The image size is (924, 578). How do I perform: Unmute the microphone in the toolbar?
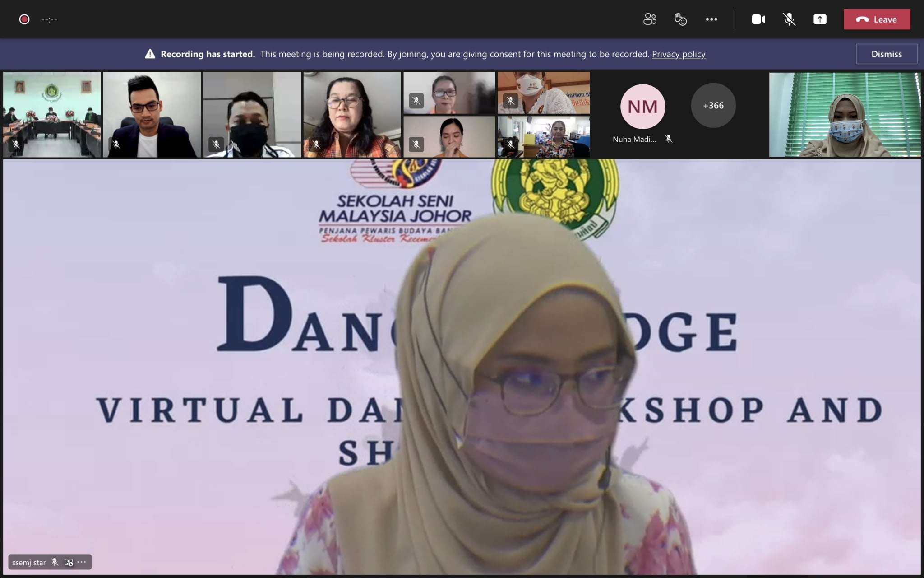[789, 19]
